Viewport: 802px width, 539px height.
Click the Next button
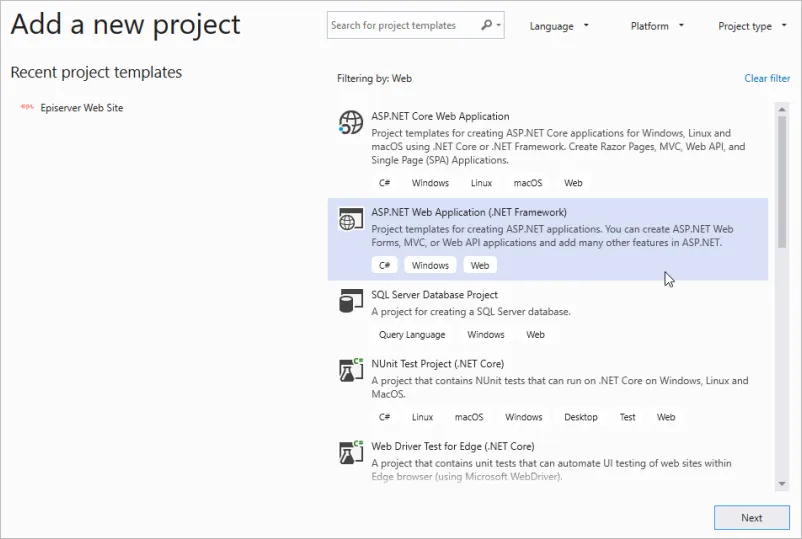751,518
